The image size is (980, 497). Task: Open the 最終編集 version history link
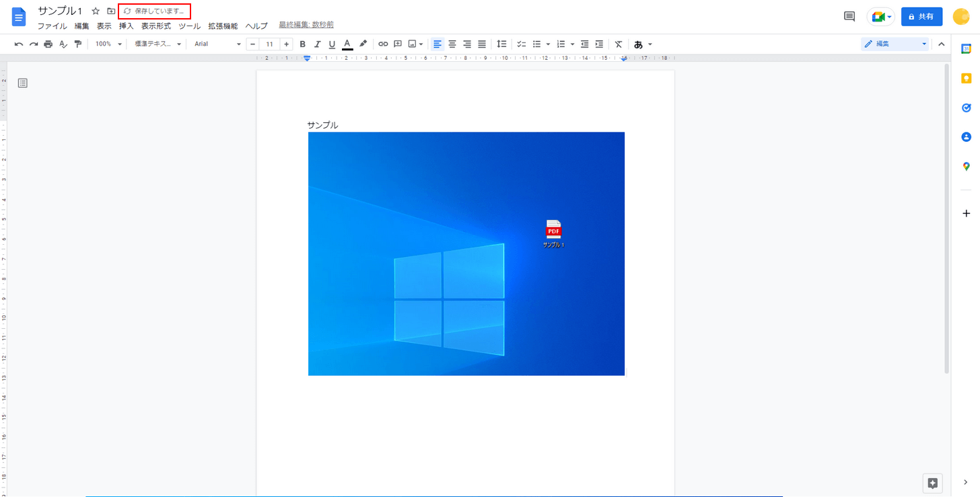pos(306,25)
